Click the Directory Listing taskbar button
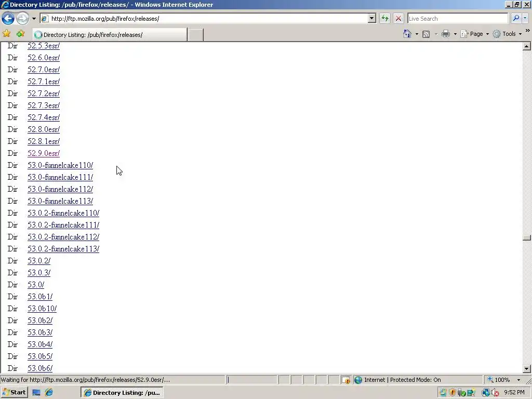This screenshot has width=532, height=399. click(x=122, y=393)
